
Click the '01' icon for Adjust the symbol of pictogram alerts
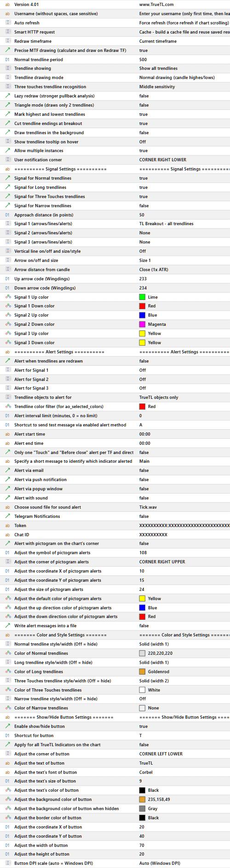click(7, 553)
